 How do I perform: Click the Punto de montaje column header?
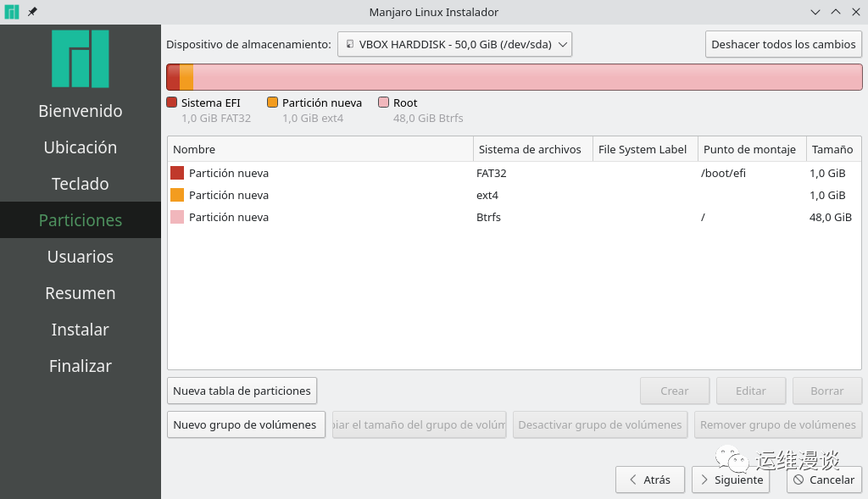(x=749, y=149)
